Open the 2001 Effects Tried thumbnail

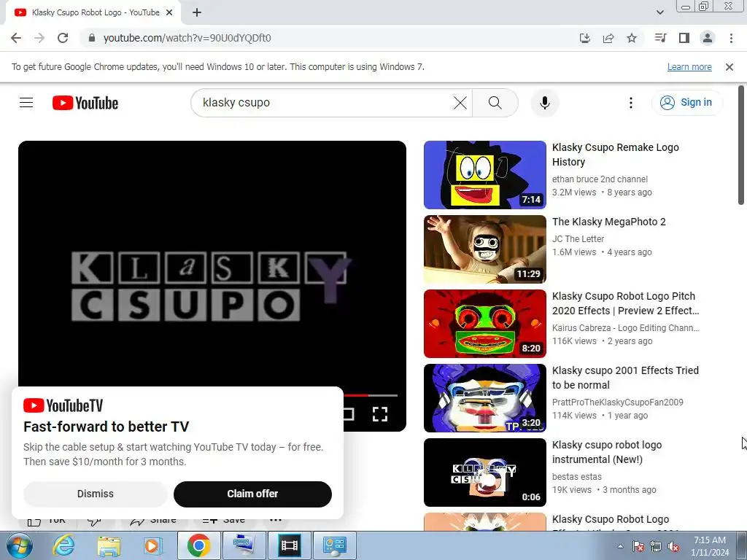[x=485, y=397]
